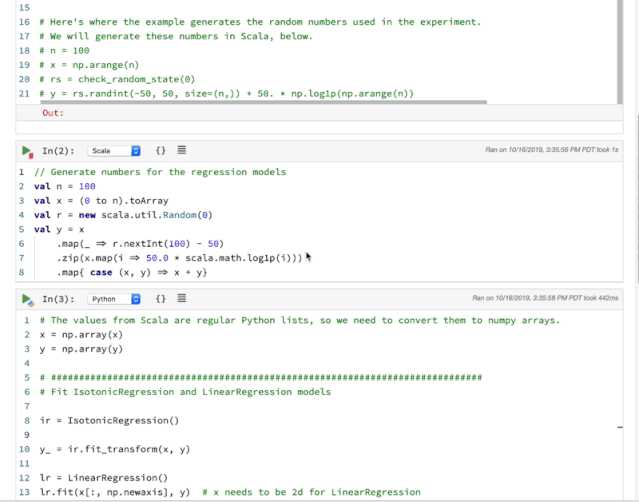639x502 pixels.
Task: Click the In(2) run timestamp text
Action: click(552, 150)
